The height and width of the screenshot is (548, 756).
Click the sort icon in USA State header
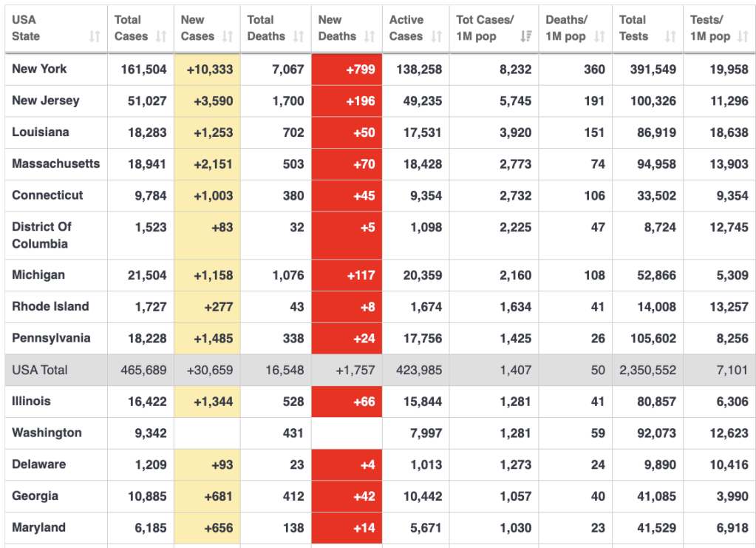[x=95, y=36]
